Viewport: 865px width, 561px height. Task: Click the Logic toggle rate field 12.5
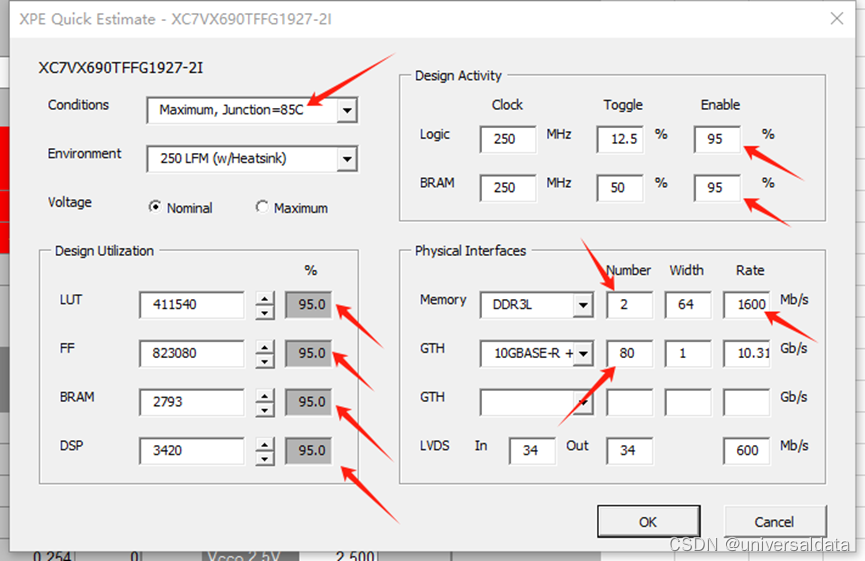tap(621, 139)
